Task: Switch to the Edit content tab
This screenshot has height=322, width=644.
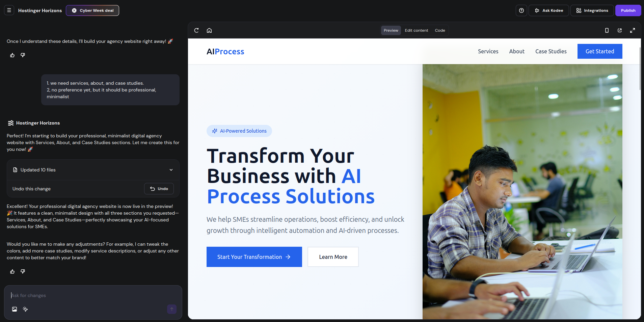Action: [416, 30]
